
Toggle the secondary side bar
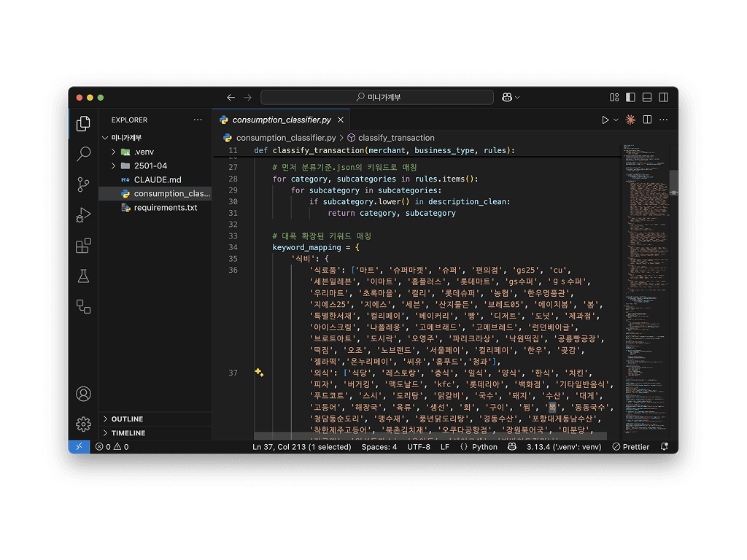(x=664, y=97)
